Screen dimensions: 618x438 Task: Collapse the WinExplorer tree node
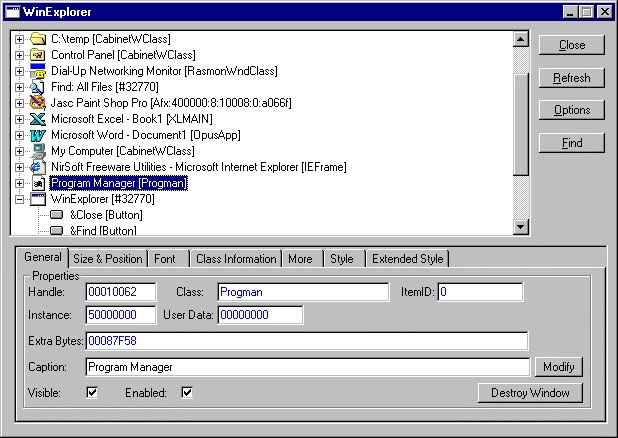[19, 199]
